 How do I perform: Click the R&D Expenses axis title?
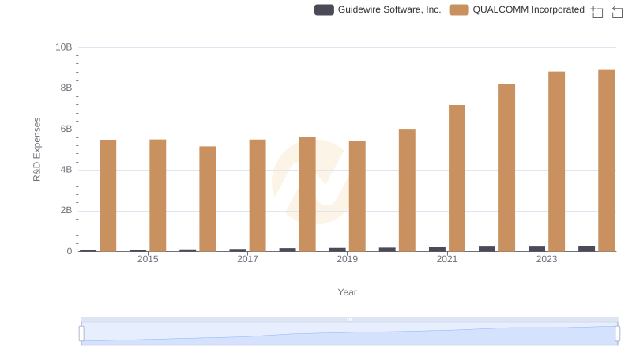[x=36, y=149]
